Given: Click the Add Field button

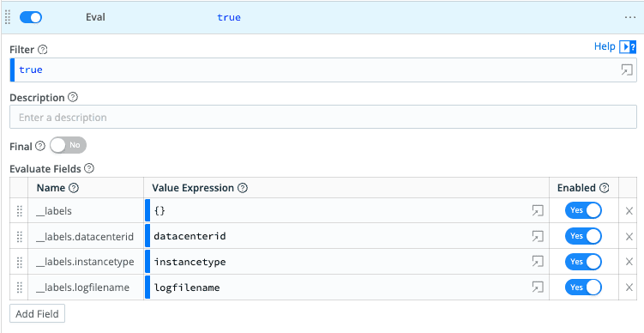Looking at the screenshot, I should [38, 313].
